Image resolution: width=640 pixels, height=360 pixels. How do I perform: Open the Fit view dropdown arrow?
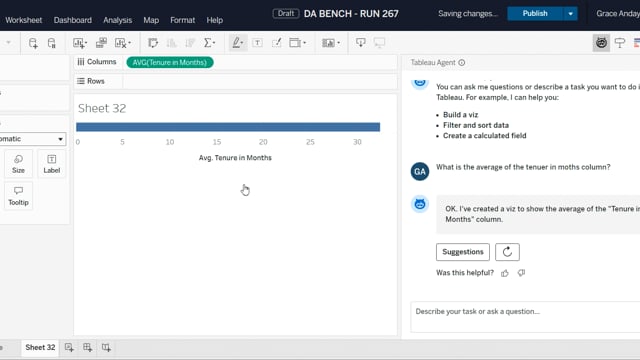(x=304, y=43)
